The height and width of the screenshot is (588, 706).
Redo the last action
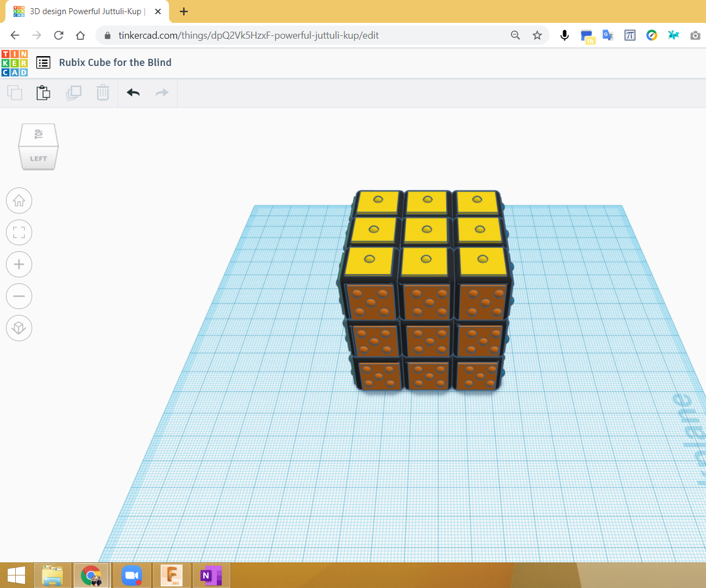[161, 93]
